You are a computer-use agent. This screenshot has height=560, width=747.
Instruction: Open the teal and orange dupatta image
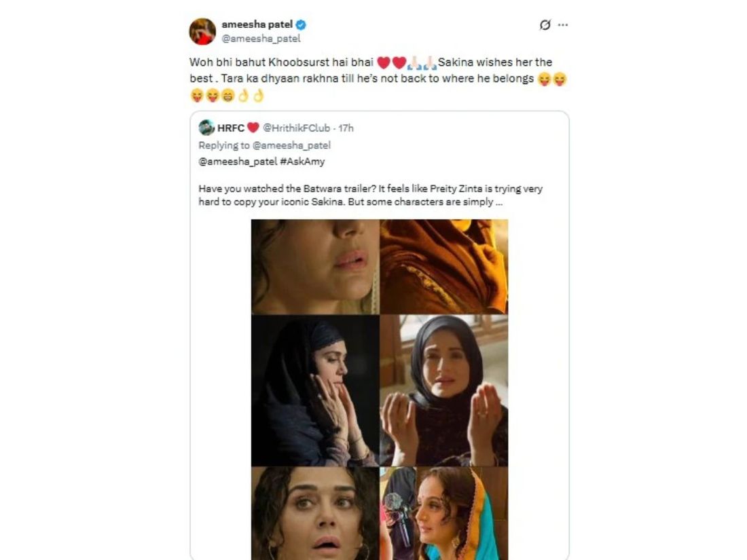(x=444, y=513)
